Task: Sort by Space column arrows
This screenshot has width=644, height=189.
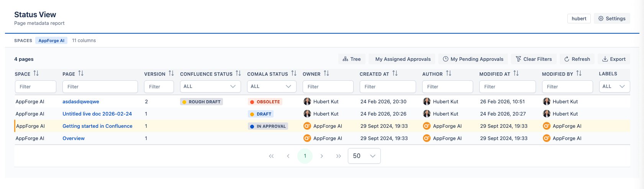Action: pyautogui.click(x=36, y=73)
